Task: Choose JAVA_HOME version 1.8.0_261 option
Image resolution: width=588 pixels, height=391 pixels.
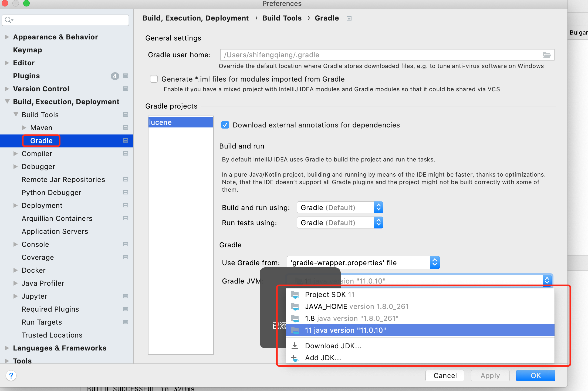Action: point(356,306)
